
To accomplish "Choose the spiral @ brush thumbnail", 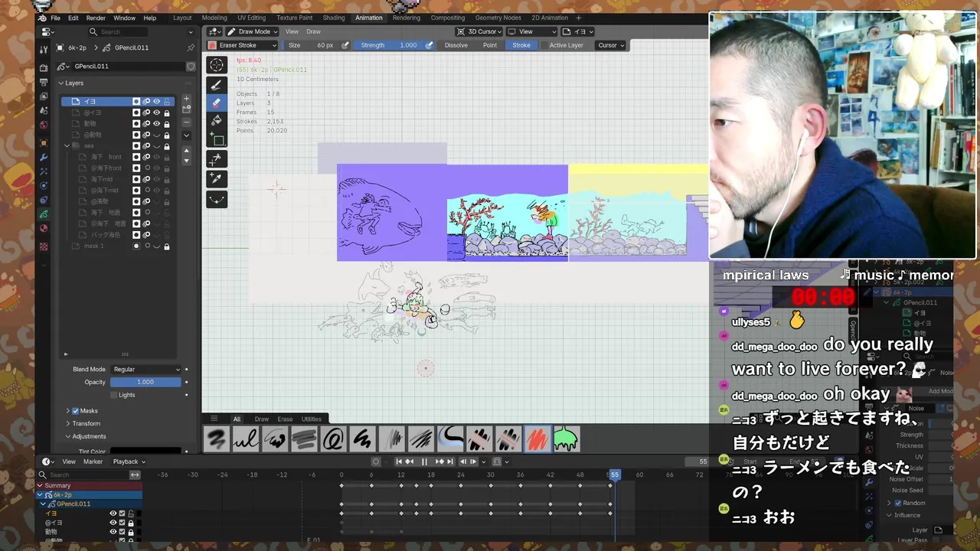I will coord(334,439).
